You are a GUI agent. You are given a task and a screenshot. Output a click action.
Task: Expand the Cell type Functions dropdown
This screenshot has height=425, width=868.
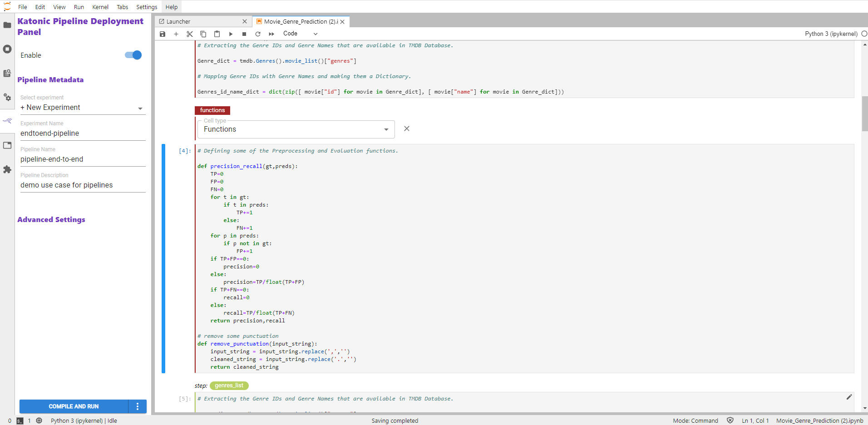(x=296, y=129)
